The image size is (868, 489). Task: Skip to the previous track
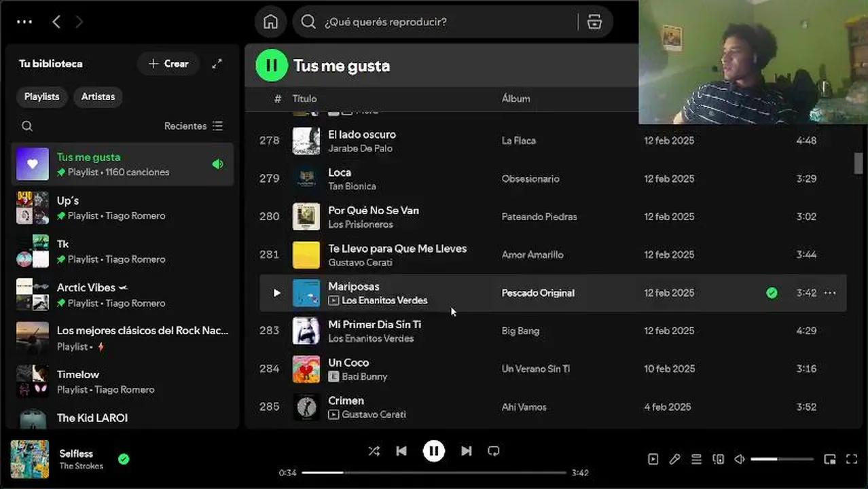tap(401, 451)
